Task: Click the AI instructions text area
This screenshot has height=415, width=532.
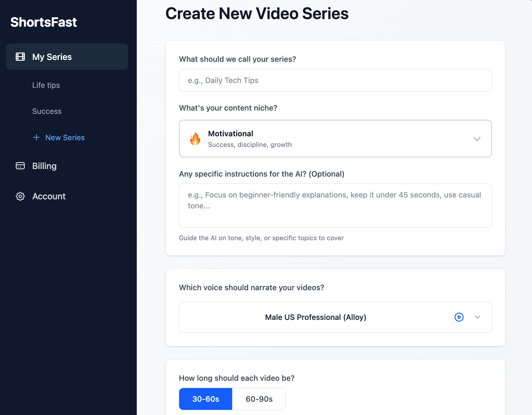Action: 335,206
